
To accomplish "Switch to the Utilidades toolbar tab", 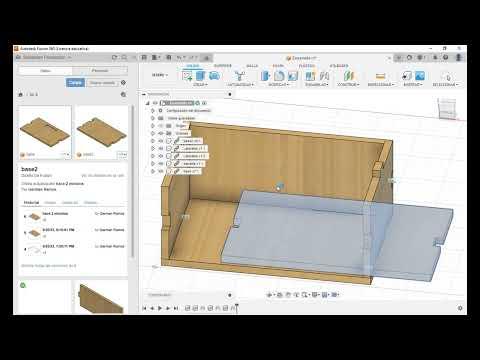I will [x=339, y=66].
